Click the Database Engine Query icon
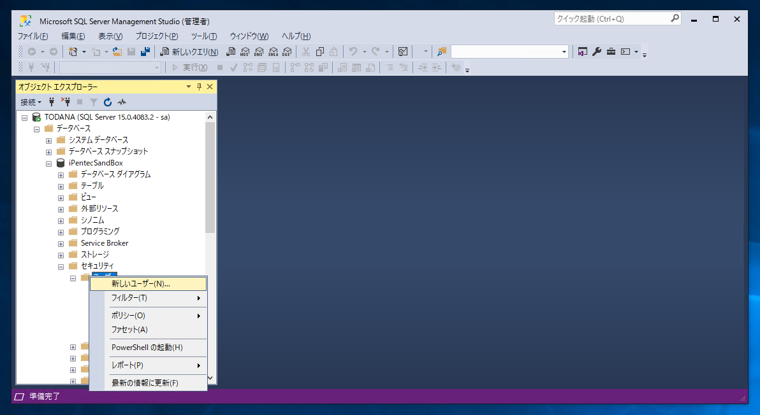The image size is (760, 415). (231, 51)
